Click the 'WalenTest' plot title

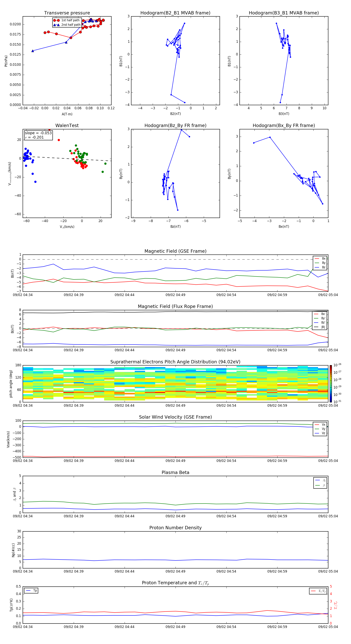tap(67, 125)
